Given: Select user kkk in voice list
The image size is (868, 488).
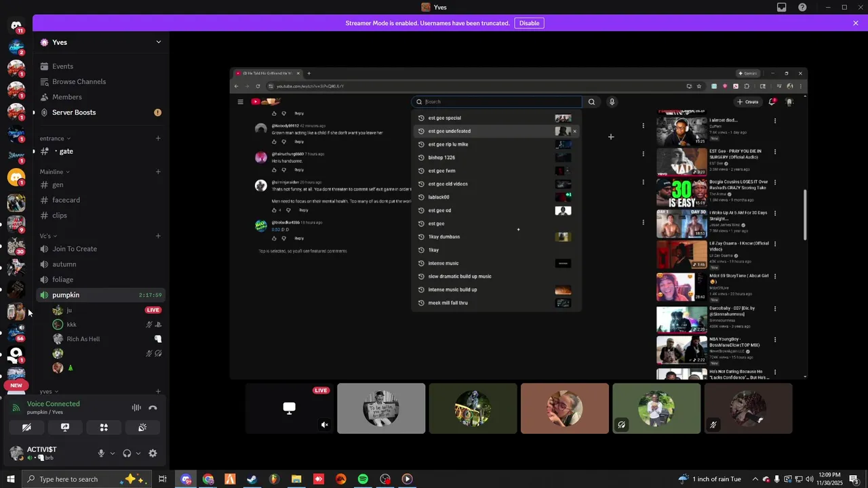Looking at the screenshot, I should coord(107,325).
